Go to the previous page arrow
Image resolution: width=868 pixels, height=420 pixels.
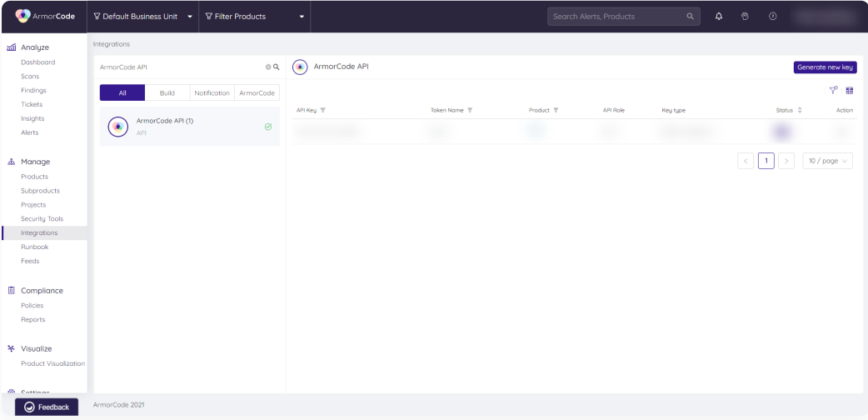click(746, 161)
